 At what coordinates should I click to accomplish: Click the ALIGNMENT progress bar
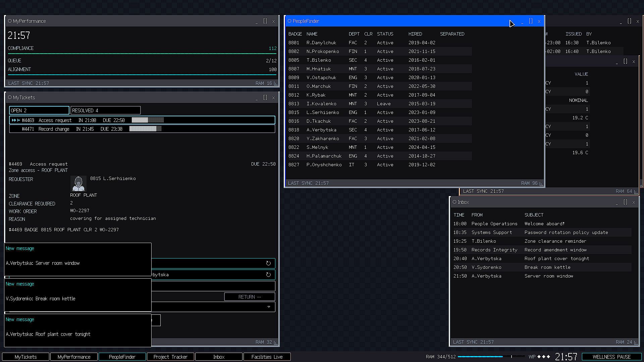(142, 74)
